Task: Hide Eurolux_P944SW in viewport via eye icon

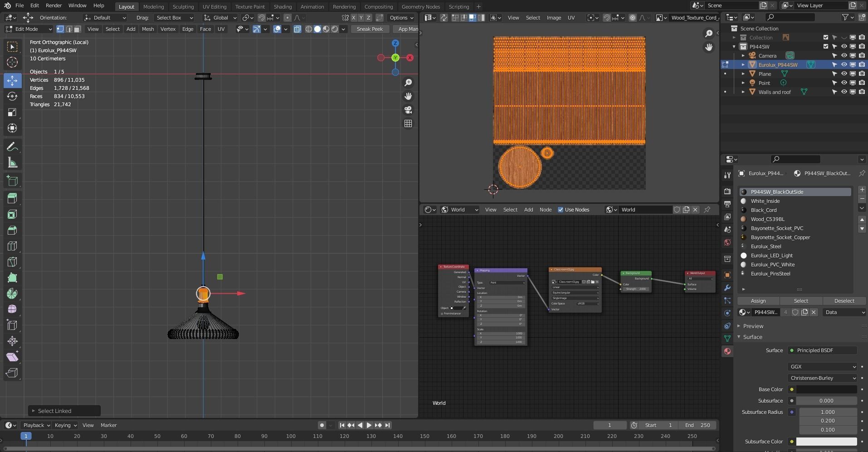Action: [x=844, y=65]
